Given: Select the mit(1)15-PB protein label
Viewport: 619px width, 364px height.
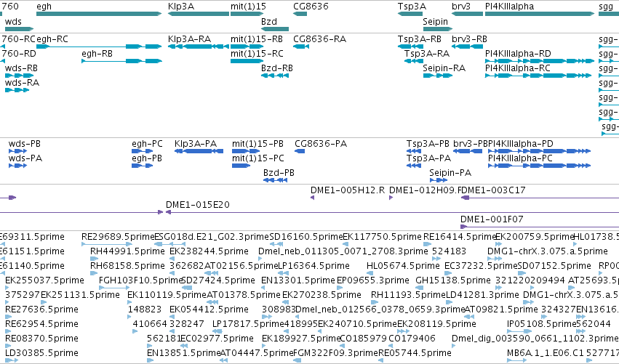Looking at the screenshot, I should [x=257, y=144].
